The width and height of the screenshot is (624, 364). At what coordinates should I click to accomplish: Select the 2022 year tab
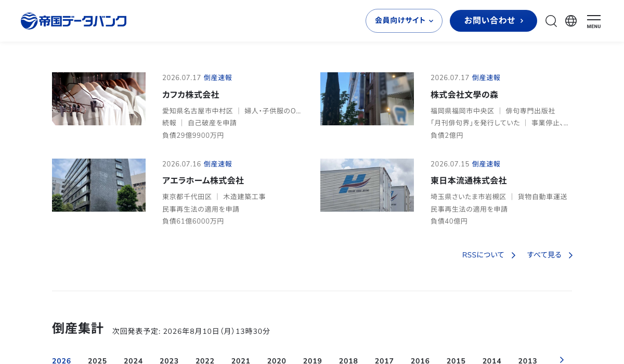tap(205, 361)
